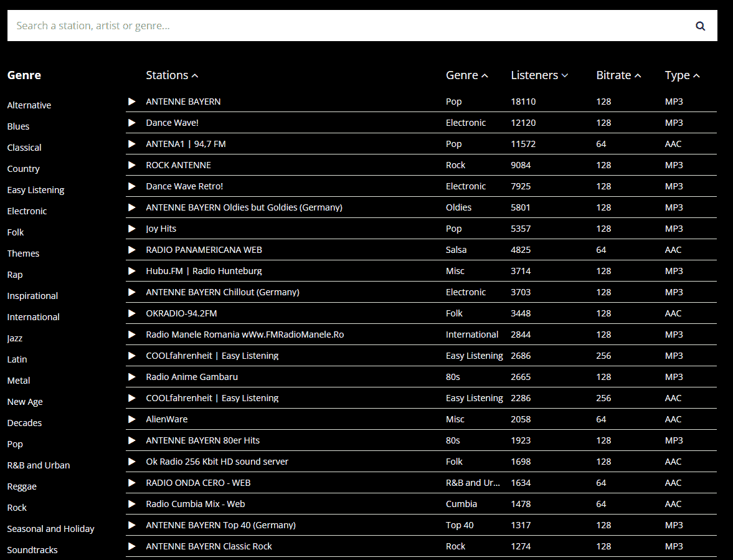The height and width of the screenshot is (560, 733).
Task: Sort table by Genre column header
Action: pos(467,75)
